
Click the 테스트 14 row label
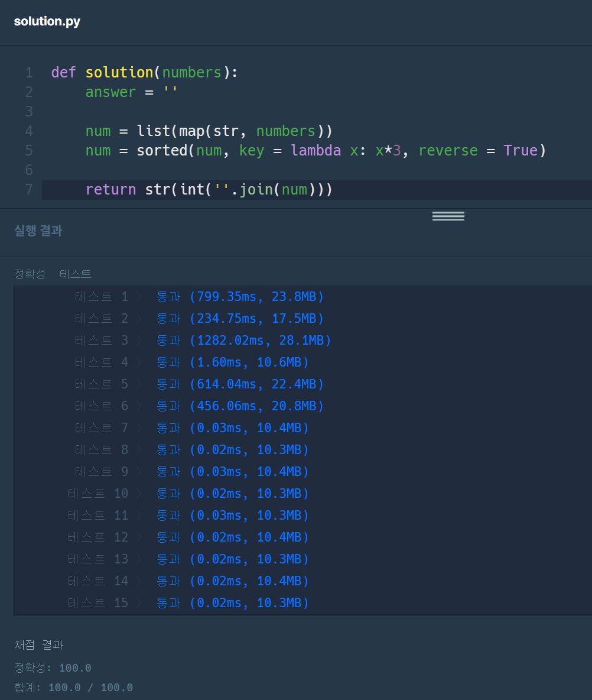coord(98,581)
